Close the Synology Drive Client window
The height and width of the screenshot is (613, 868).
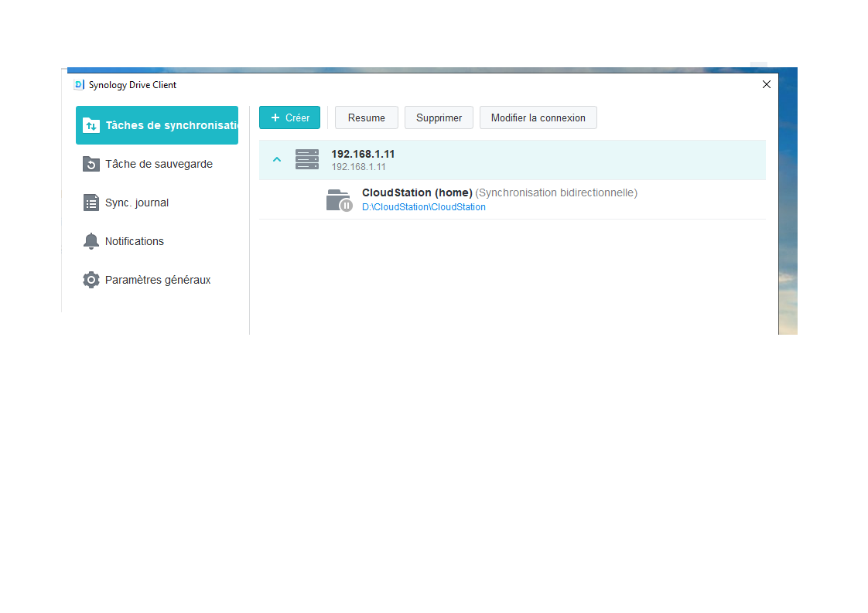pyautogui.click(x=766, y=84)
